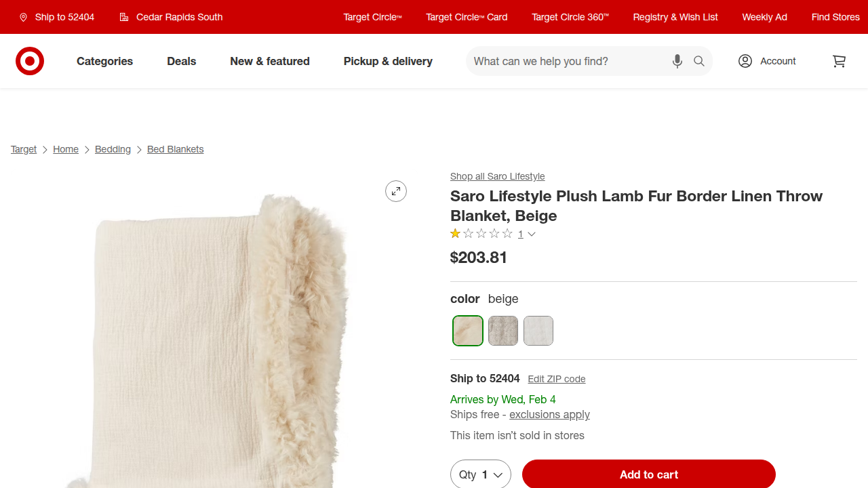Activate the voice search microphone icon
The image size is (868, 488).
(677, 61)
